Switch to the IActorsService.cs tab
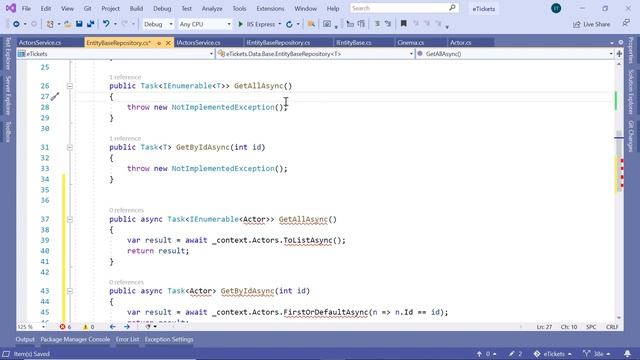Screen dimensions: 640x360 (199, 42)
